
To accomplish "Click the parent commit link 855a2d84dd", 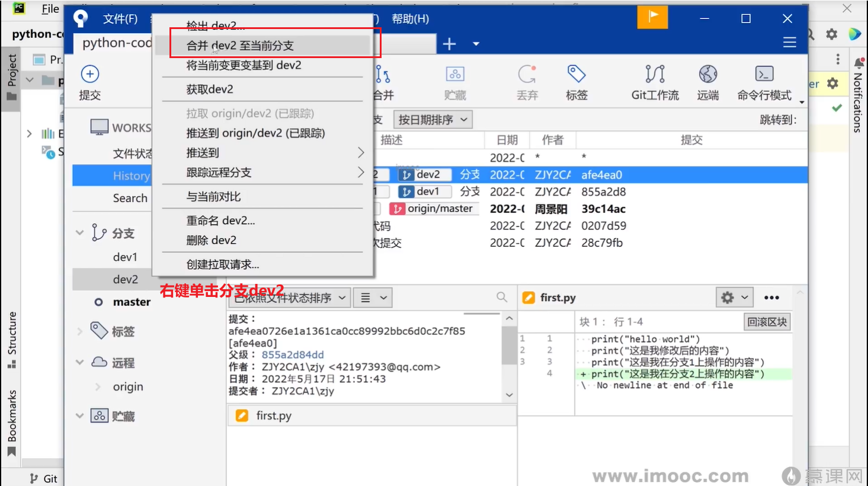I will click(x=293, y=354).
